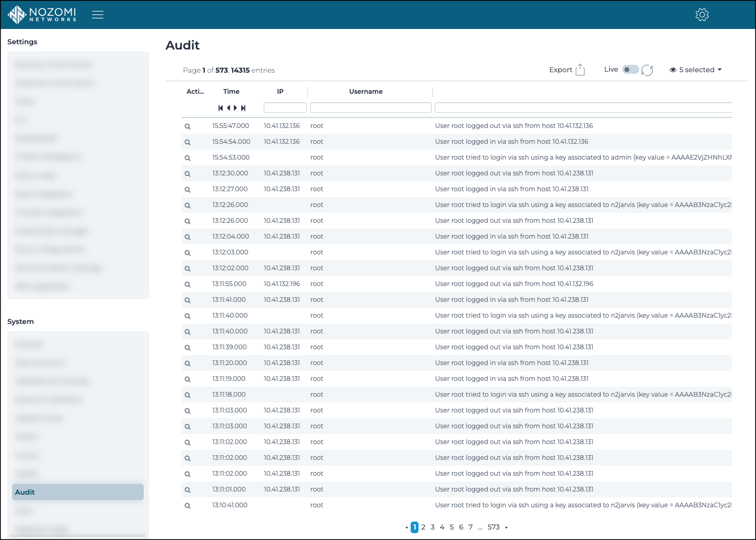Click root username in 13:10:41.000 row
The image size is (756, 540).
point(317,505)
